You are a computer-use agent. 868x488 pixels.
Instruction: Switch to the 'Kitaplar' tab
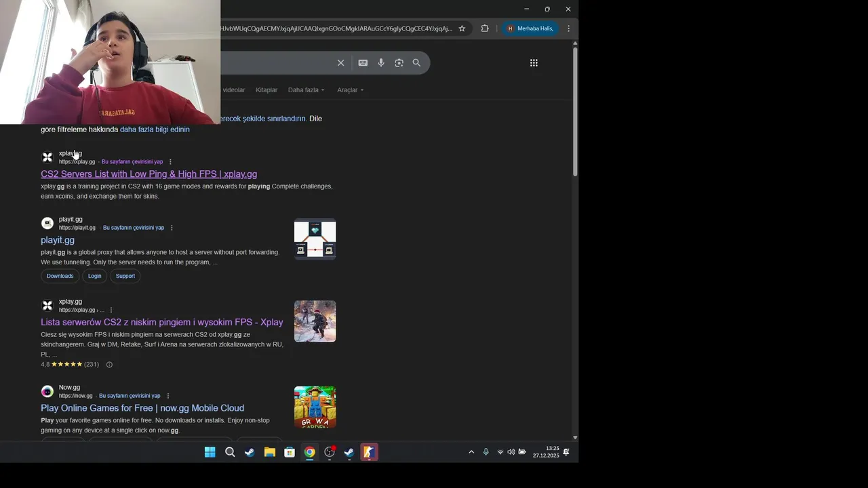coord(267,90)
